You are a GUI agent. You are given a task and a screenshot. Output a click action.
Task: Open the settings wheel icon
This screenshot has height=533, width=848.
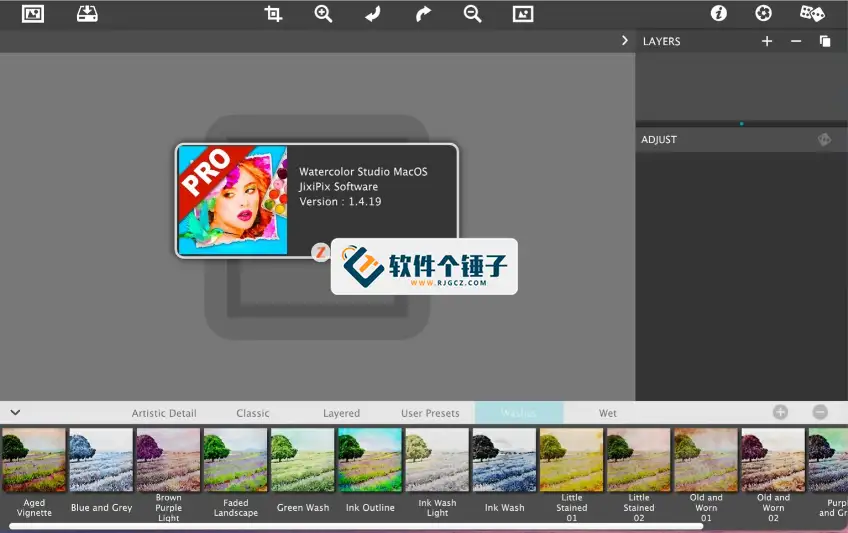tap(764, 13)
